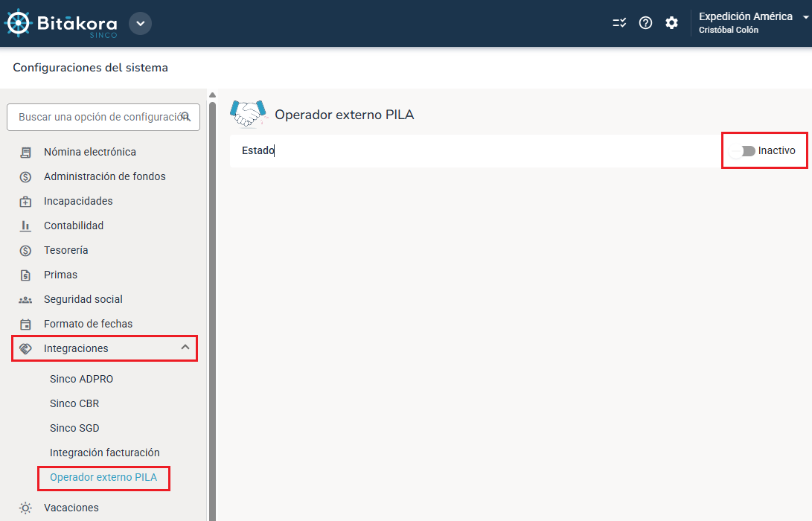Screen dimensions: 812x521
Task: Click the configuration search input field
Action: coord(97,117)
